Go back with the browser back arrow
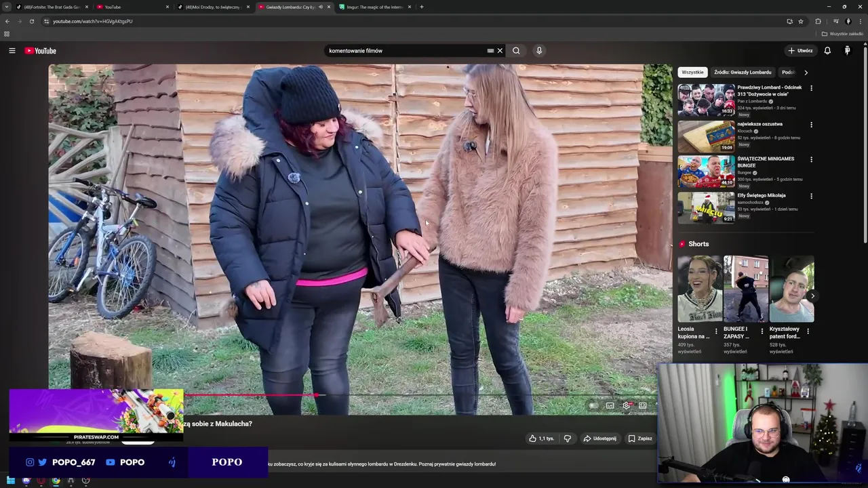 7,21
